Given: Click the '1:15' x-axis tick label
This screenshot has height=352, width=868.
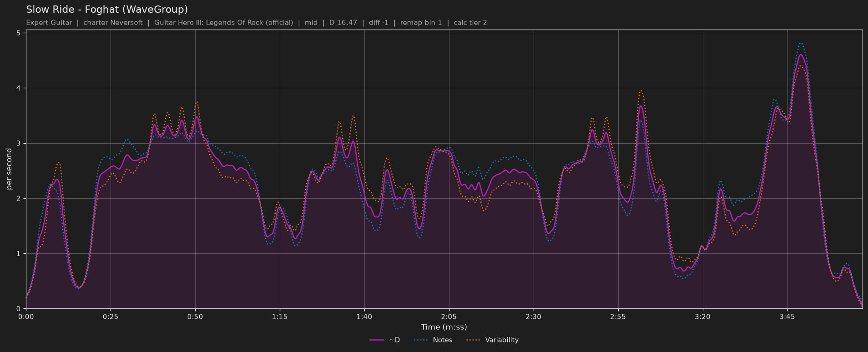Looking at the screenshot, I should tap(280, 317).
